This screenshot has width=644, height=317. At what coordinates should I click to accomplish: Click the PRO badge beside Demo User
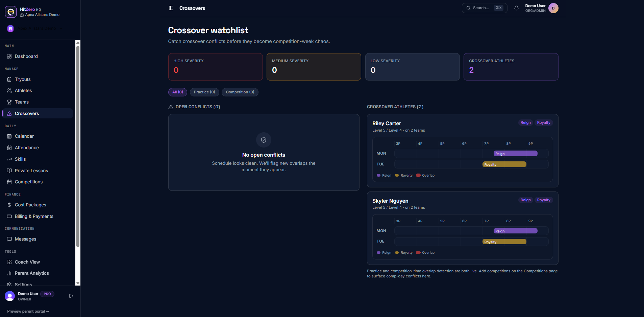tap(47, 294)
